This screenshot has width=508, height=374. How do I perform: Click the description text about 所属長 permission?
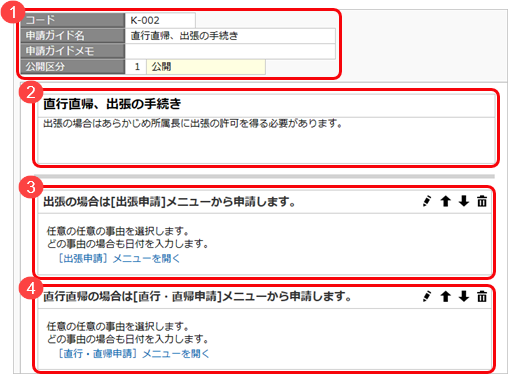(x=193, y=124)
